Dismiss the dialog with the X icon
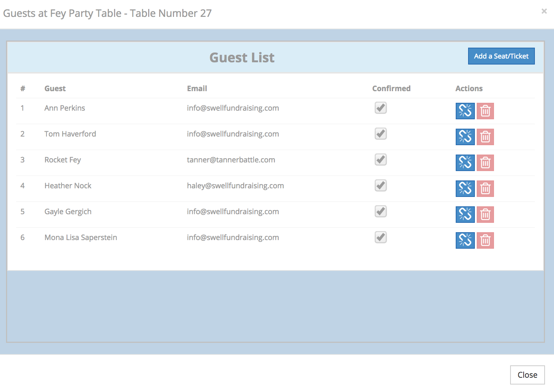This screenshot has width=554, height=392. point(544,11)
